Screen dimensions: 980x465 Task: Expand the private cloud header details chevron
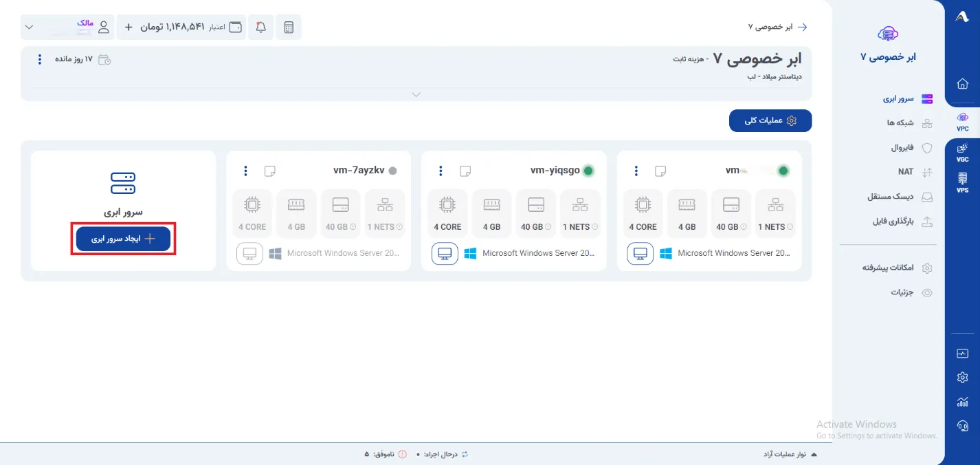pyautogui.click(x=416, y=94)
